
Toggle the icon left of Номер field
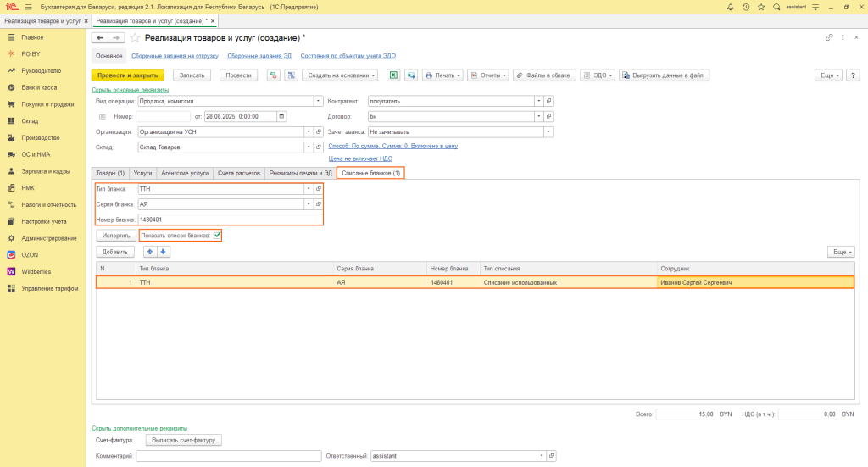(103, 117)
